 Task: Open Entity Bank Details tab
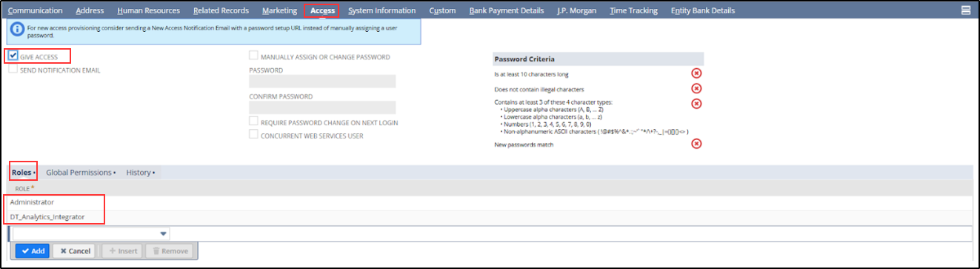click(x=703, y=10)
